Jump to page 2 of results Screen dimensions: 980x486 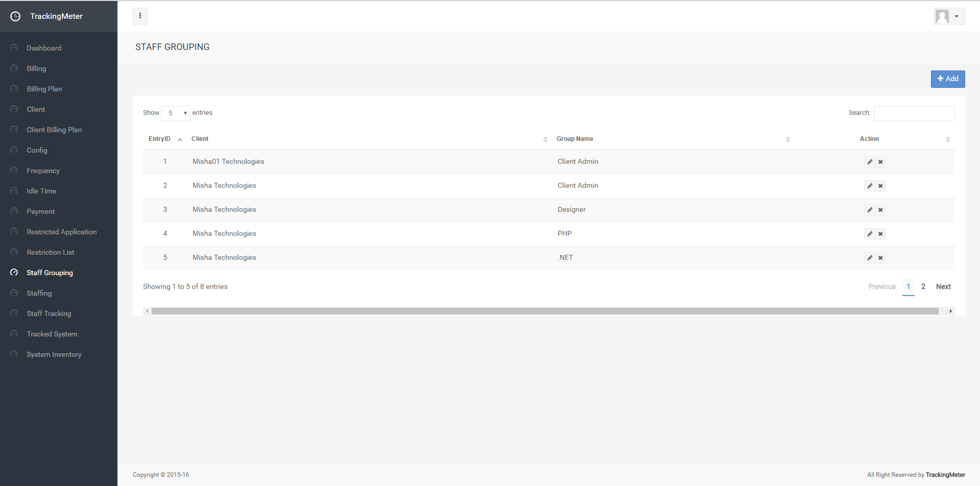click(x=923, y=287)
